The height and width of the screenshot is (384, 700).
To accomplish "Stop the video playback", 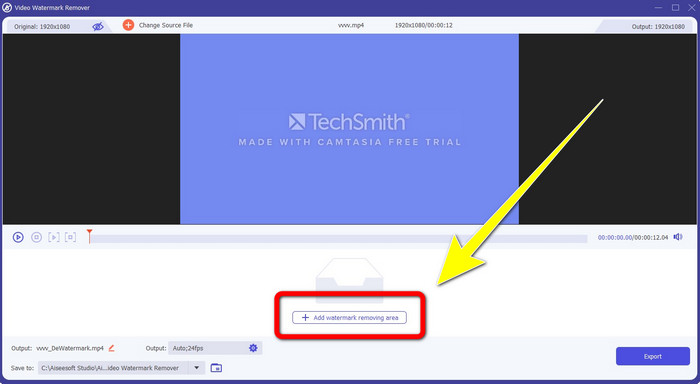I will [x=37, y=237].
